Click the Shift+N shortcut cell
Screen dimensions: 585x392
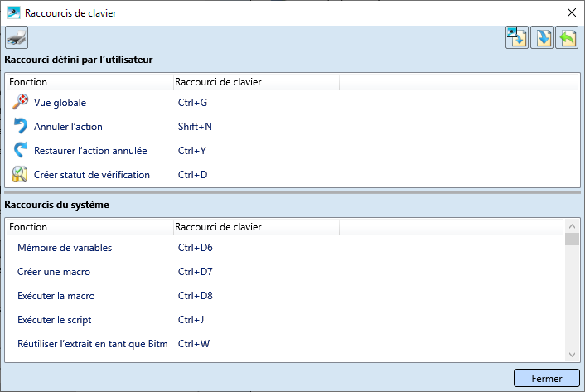[195, 127]
